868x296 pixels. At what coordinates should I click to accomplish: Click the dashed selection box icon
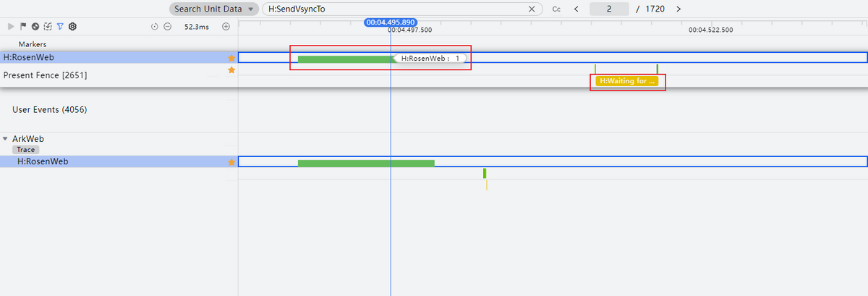48,26
